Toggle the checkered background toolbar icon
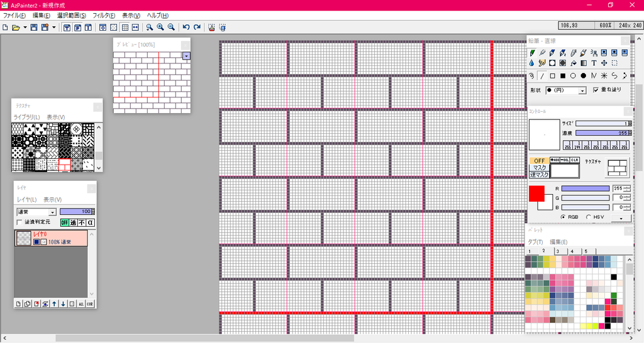The width and height of the screenshot is (644, 343). pyautogui.click(x=114, y=28)
